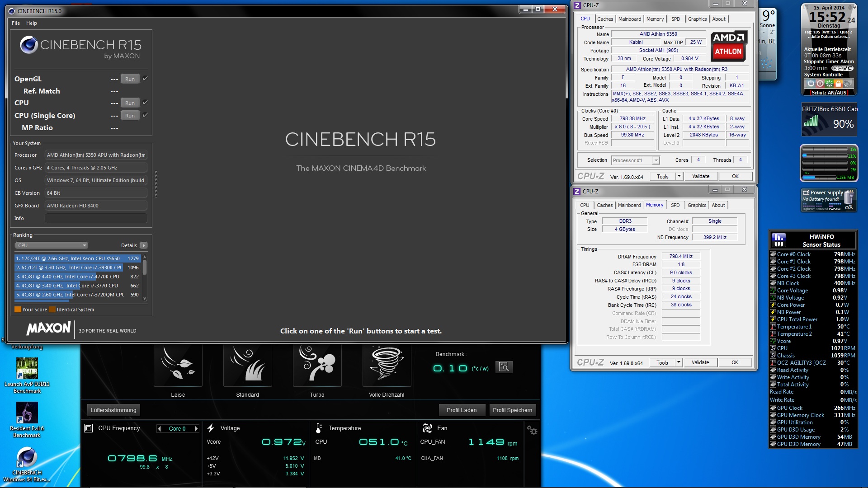Toggle the OpenGL test checkbox
Viewport: 868px width, 488px height.
coord(146,79)
